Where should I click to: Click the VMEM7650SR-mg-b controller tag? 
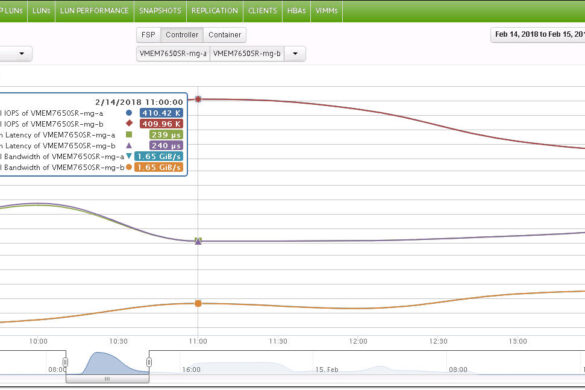coord(247,53)
